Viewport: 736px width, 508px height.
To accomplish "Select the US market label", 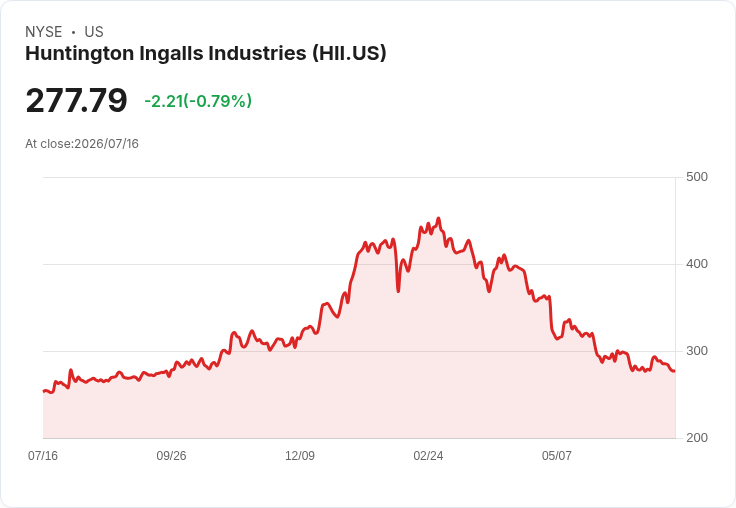I will tap(94, 32).
